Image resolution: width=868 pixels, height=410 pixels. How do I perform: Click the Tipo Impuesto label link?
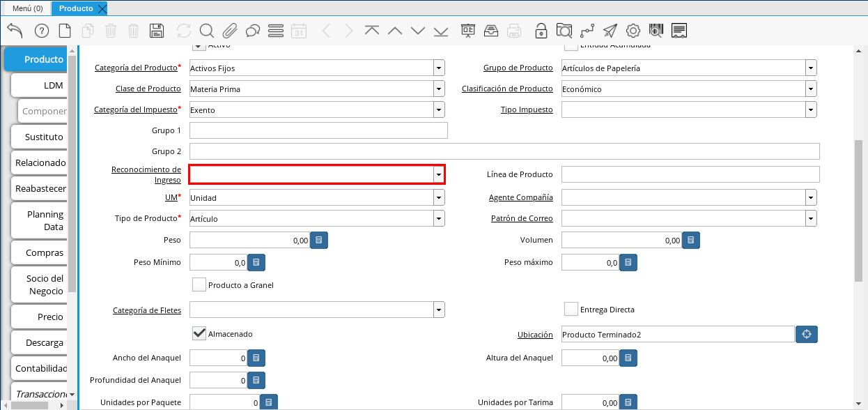click(527, 110)
